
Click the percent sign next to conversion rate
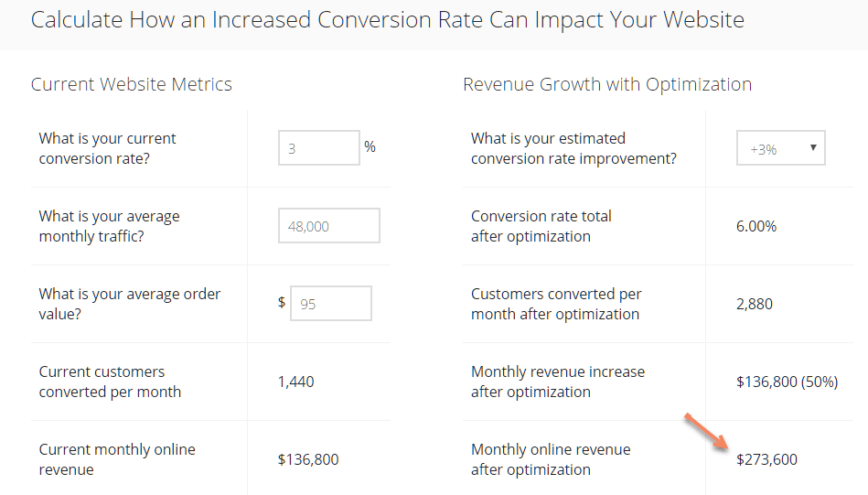pos(370,146)
